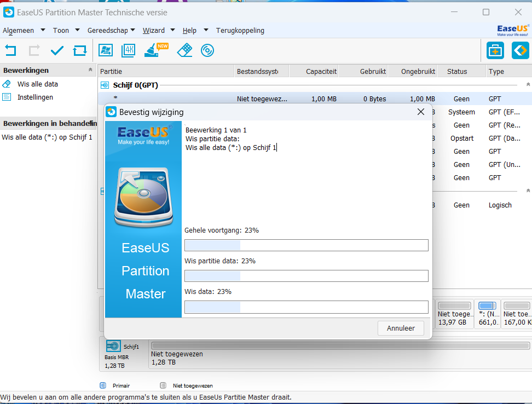Open the Toon menu
The image size is (532, 404).
tap(61, 31)
